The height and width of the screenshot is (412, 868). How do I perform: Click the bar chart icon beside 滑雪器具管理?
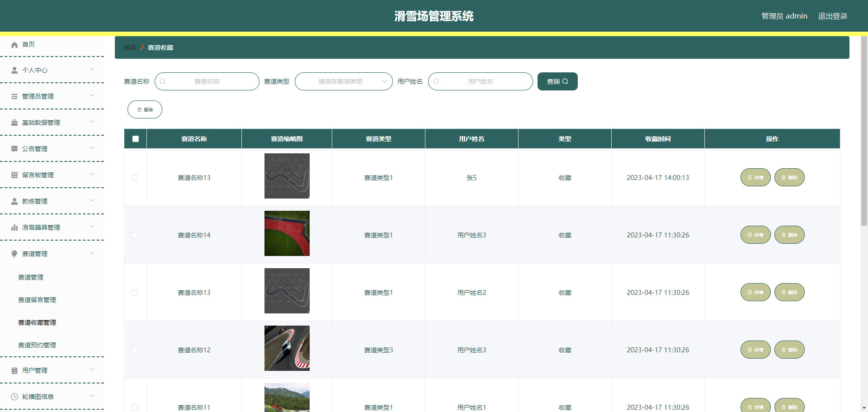[x=14, y=228]
